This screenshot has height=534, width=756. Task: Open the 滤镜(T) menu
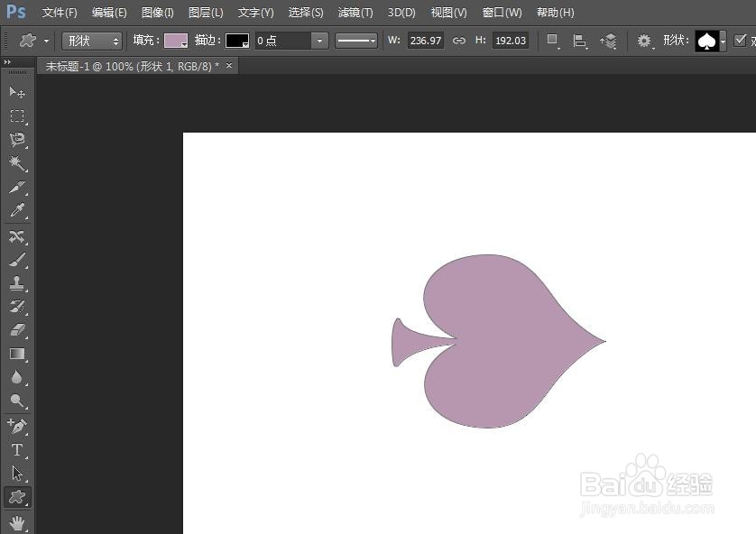[x=355, y=13]
